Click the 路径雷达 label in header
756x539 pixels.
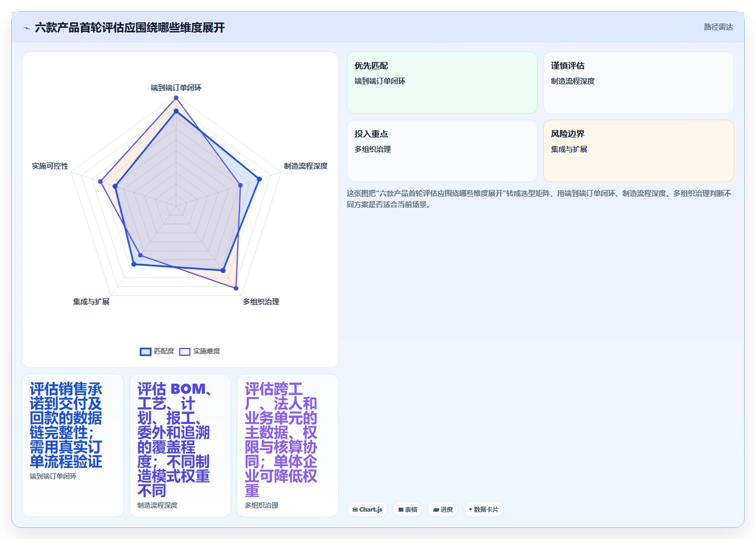pyautogui.click(x=718, y=27)
